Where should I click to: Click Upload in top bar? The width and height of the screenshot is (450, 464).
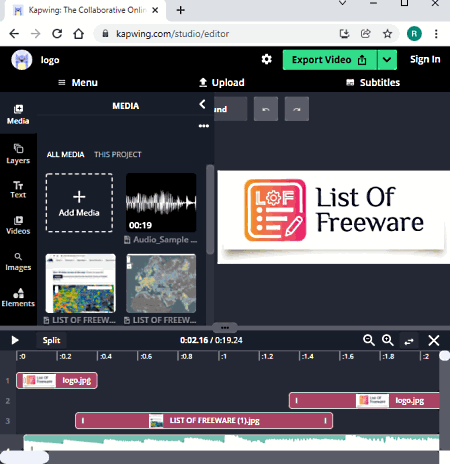click(222, 83)
